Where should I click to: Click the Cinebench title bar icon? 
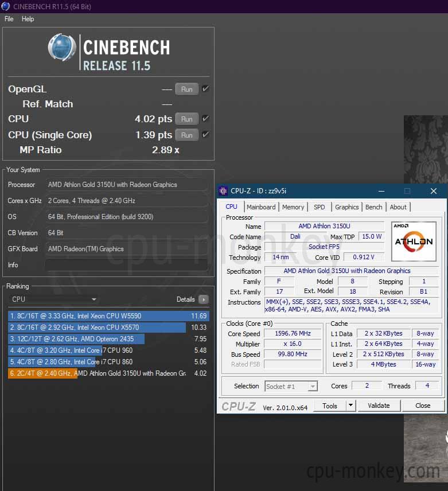tap(5, 6)
